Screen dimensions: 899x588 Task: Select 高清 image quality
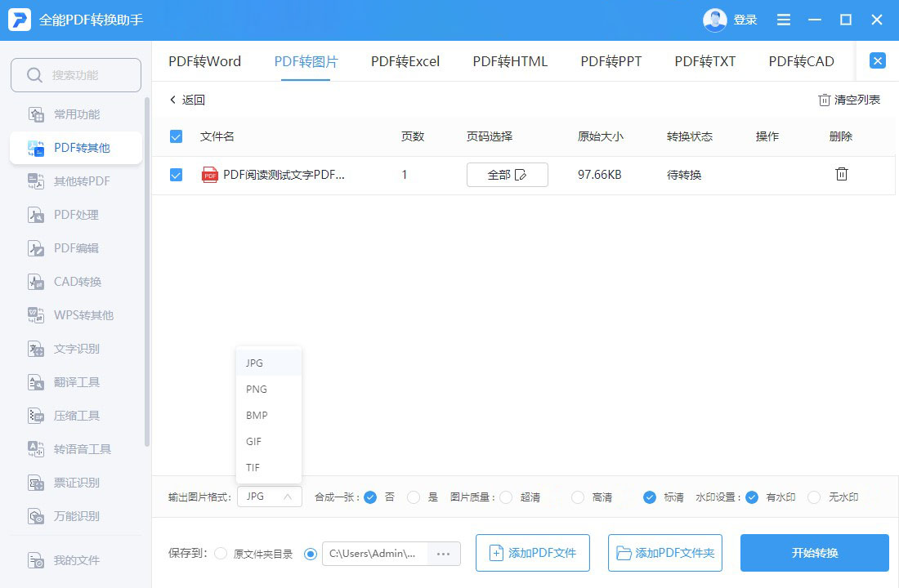coord(576,497)
